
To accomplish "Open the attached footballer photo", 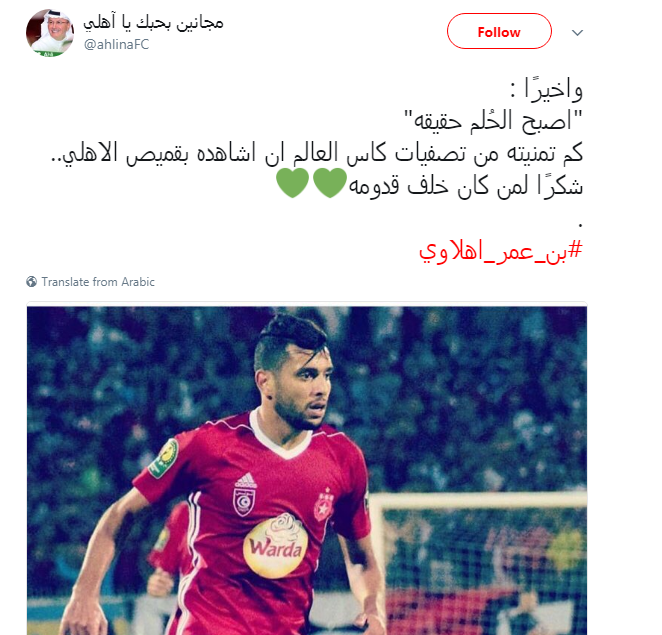I will pos(307,469).
